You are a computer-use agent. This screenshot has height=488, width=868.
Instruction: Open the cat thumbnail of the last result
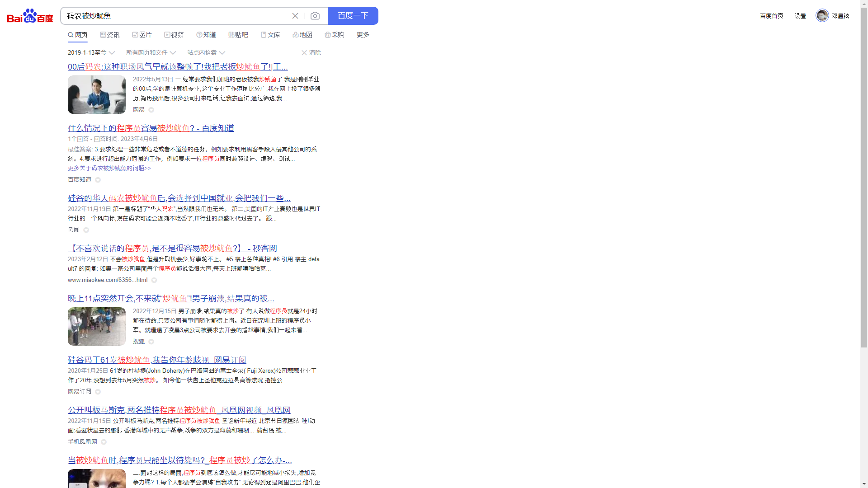(97, 479)
